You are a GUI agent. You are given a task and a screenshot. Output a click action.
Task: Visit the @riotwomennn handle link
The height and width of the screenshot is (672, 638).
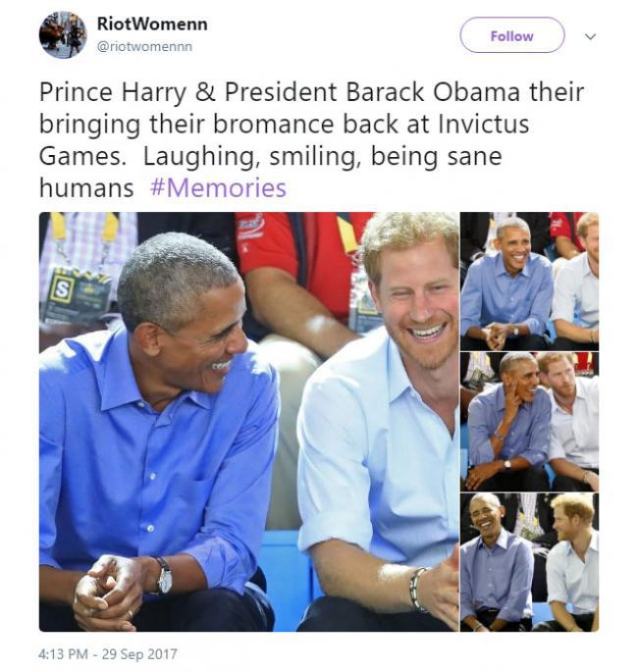(x=144, y=46)
